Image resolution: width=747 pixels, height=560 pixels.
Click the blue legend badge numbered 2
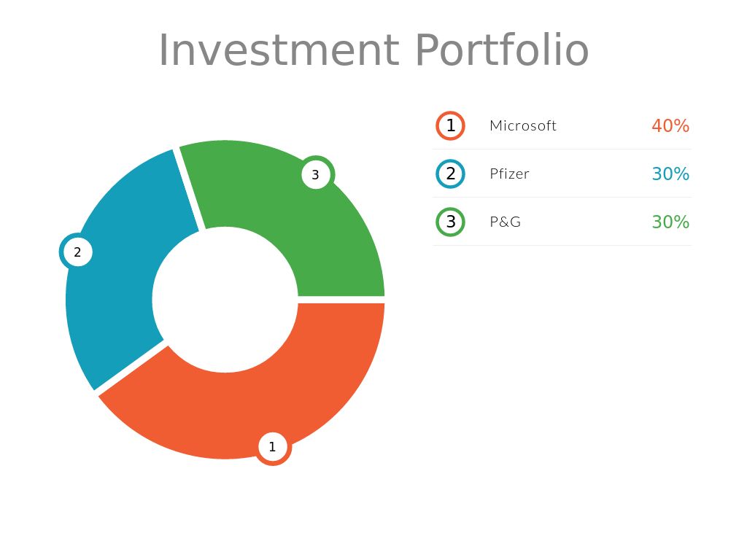click(450, 174)
